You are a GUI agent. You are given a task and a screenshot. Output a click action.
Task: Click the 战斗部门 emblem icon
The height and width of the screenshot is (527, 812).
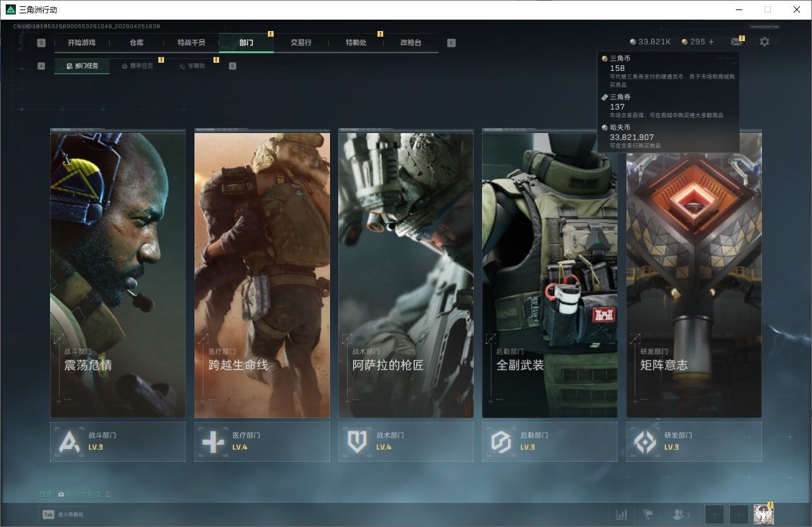(69, 441)
